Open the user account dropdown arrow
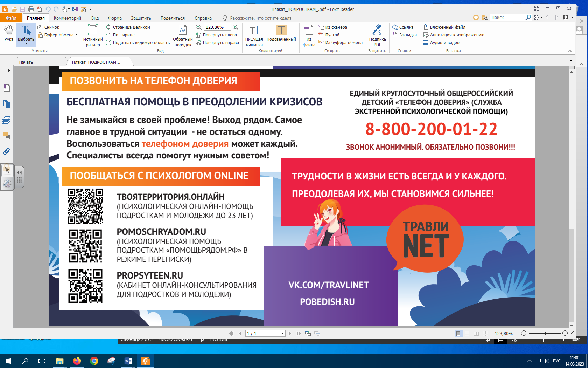588x368 pixels. pyautogui.click(x=572, y=18)
